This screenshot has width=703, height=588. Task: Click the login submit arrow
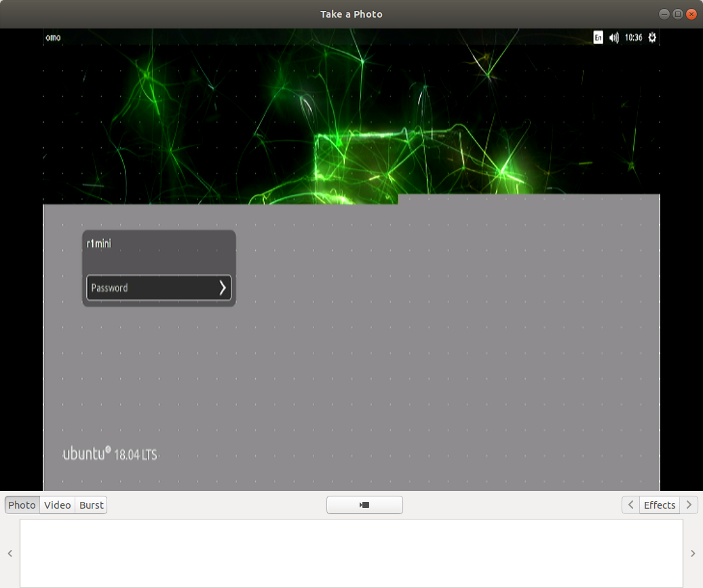223,288
